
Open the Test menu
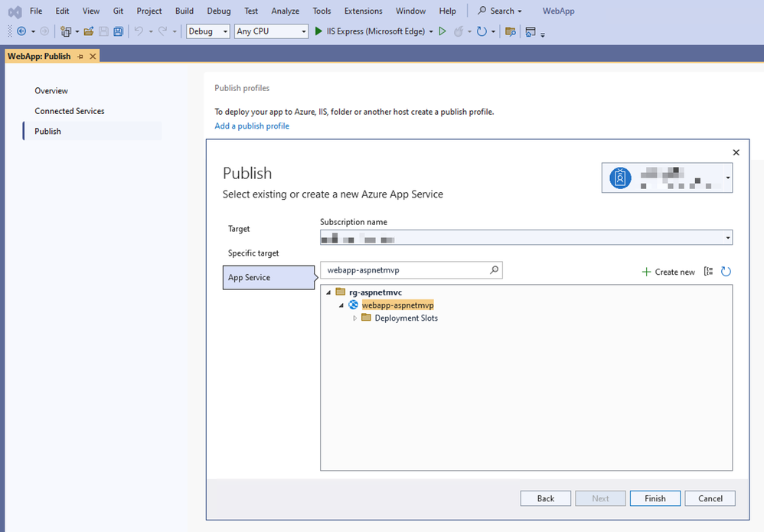tap(251, 11)
